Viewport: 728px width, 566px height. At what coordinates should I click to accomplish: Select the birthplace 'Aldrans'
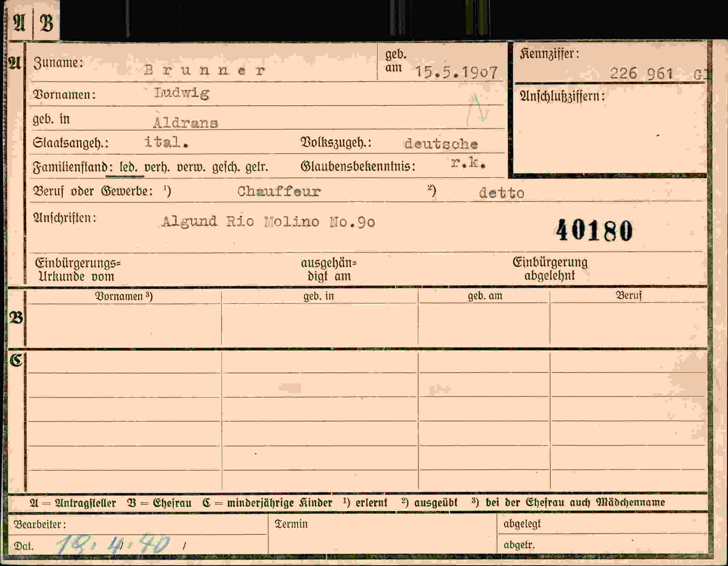pyautogui.click(x=186, y=123)
